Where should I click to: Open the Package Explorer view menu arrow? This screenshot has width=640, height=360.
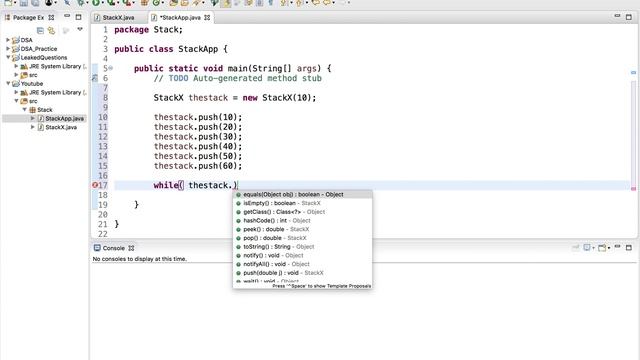[x=80, y=29]
